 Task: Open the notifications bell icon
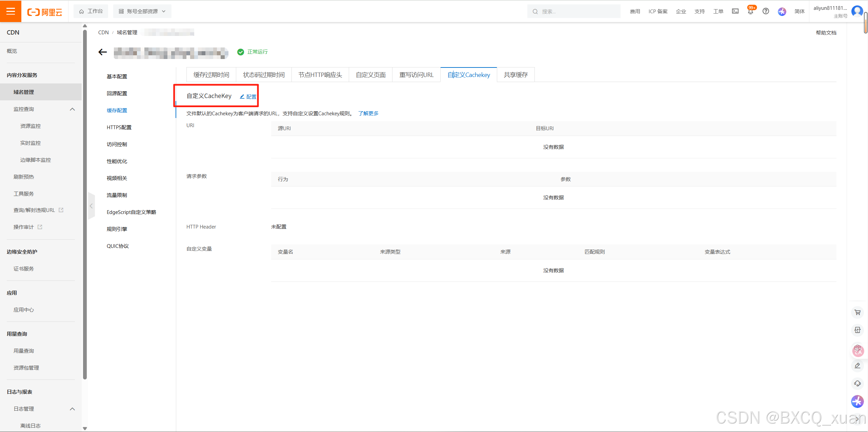coord(750,11)
